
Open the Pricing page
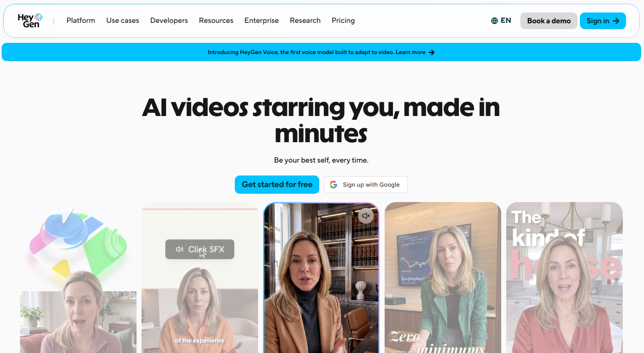[343, 20]
